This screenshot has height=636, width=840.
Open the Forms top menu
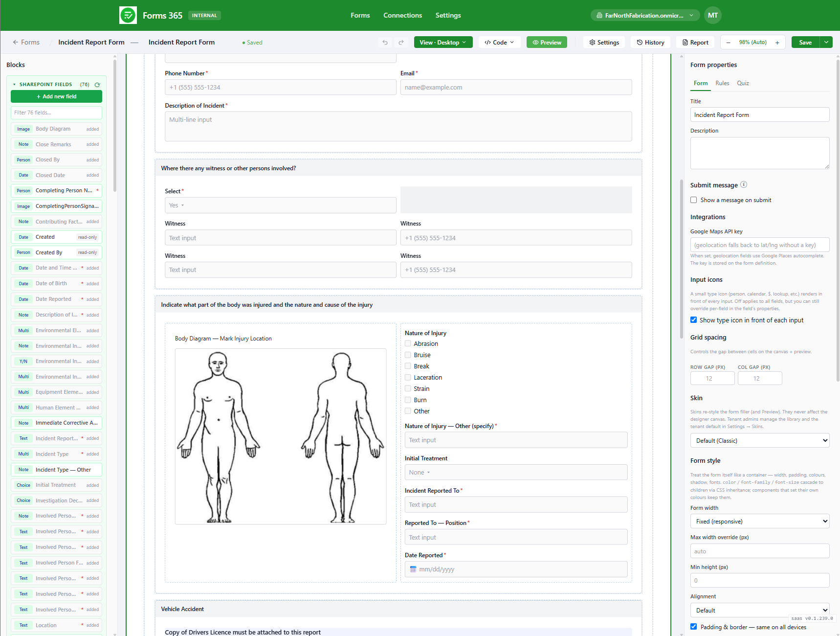coord(360,15)
